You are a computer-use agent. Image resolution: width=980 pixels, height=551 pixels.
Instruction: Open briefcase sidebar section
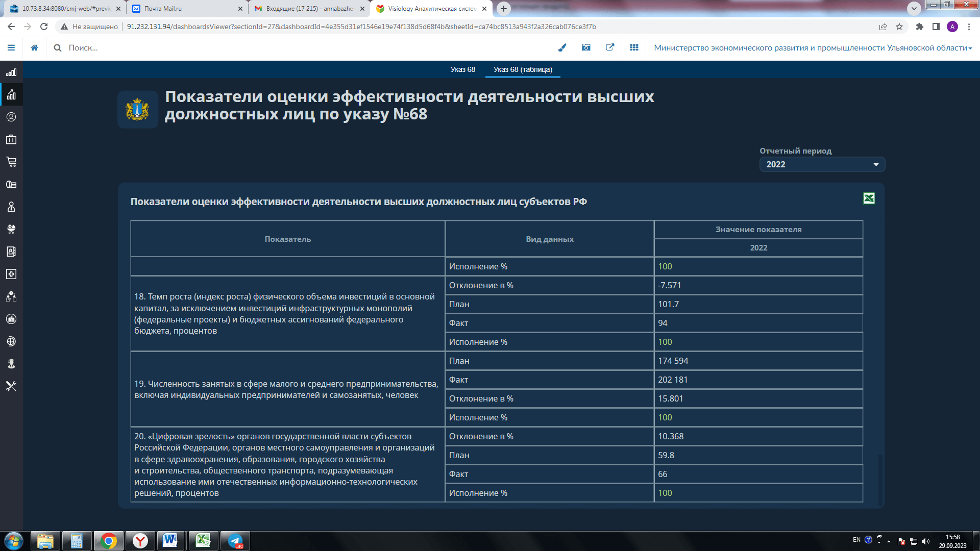point(11,139)
